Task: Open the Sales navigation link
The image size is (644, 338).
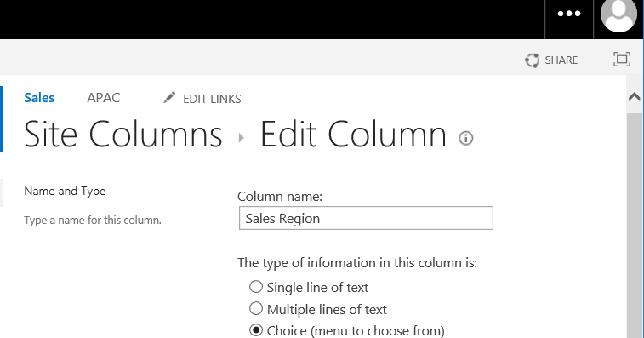Action: (39, 98)
